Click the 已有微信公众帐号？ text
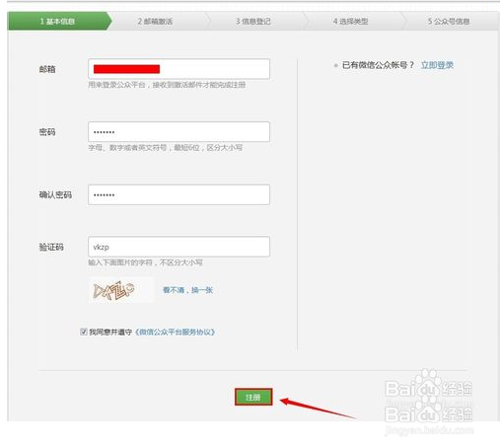502x448 pixels. 378,65
